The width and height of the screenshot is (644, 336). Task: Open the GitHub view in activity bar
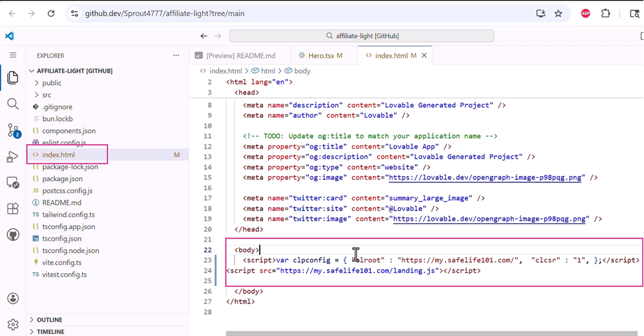(x=13, y=235)
